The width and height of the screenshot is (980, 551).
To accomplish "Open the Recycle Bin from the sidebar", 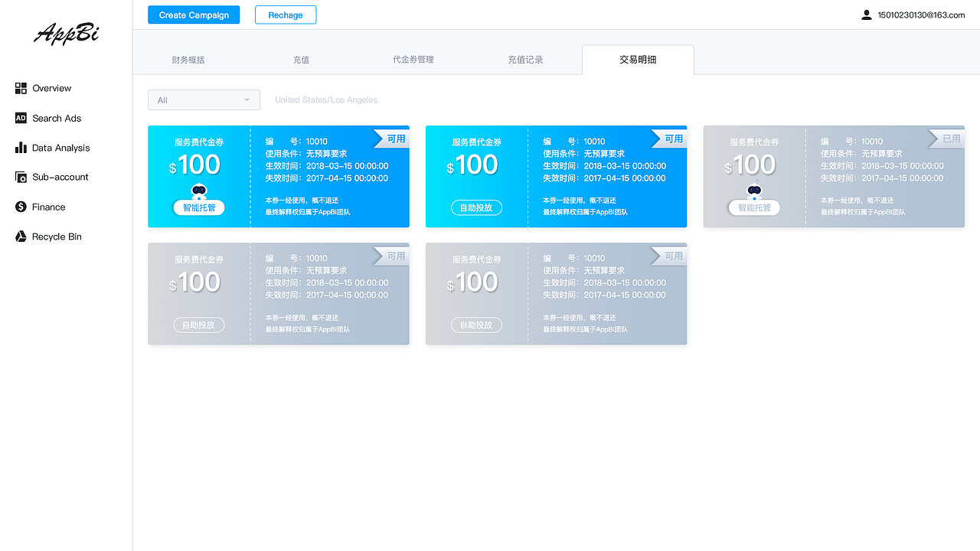I will coord(21,236).
